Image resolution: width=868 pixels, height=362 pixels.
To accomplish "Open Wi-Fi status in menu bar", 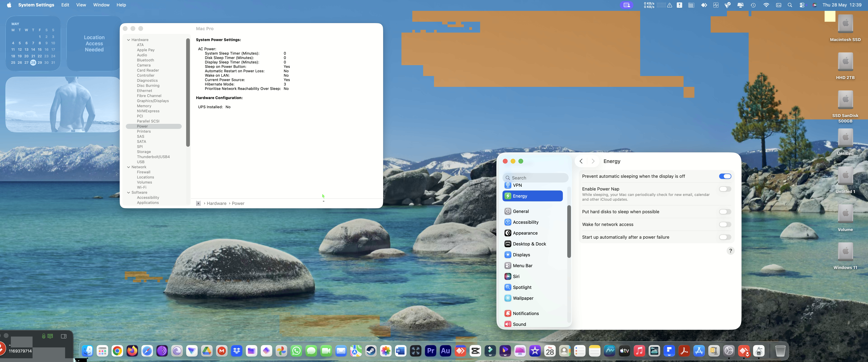I will [766, 5].
